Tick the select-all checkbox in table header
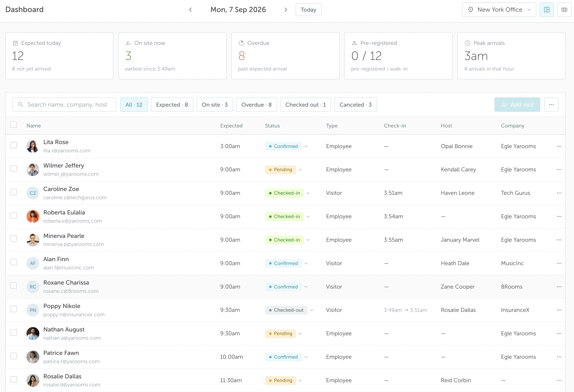The width and height of the screenshot is (574, 392). point(14,125)
